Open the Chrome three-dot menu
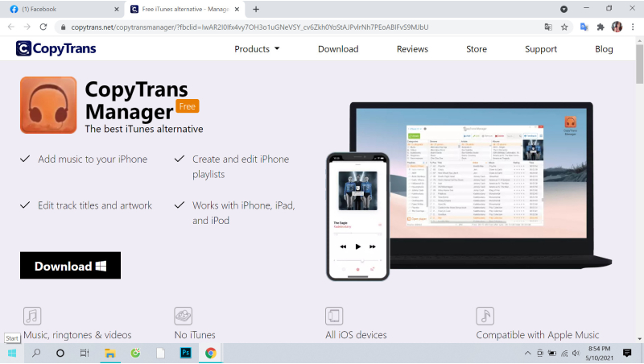644x364 pixels. click(x=633, y=27)
